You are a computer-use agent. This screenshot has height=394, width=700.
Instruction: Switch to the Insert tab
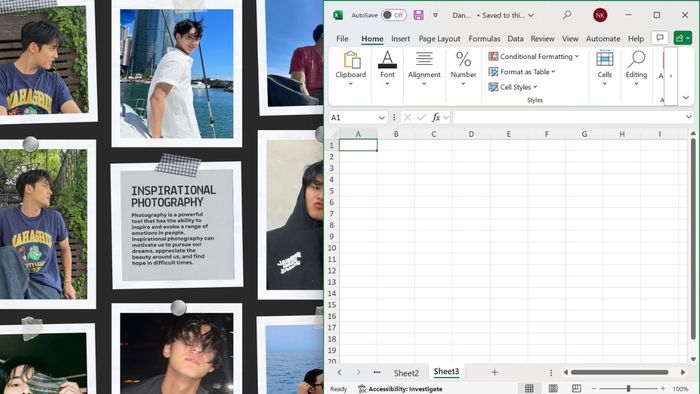pos(400,39)
